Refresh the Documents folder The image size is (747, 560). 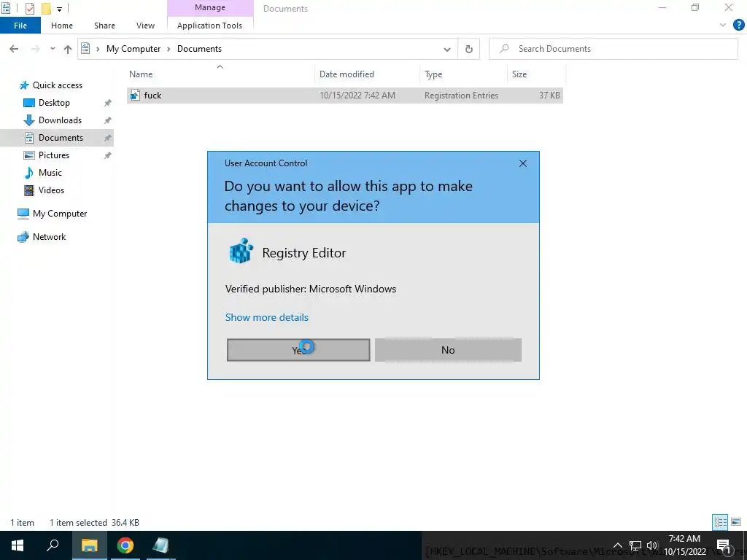469,49
